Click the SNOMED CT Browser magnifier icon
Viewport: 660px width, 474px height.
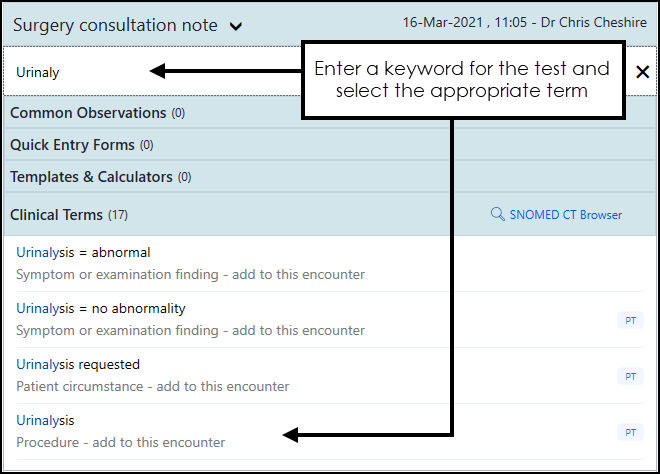point(497,214)
